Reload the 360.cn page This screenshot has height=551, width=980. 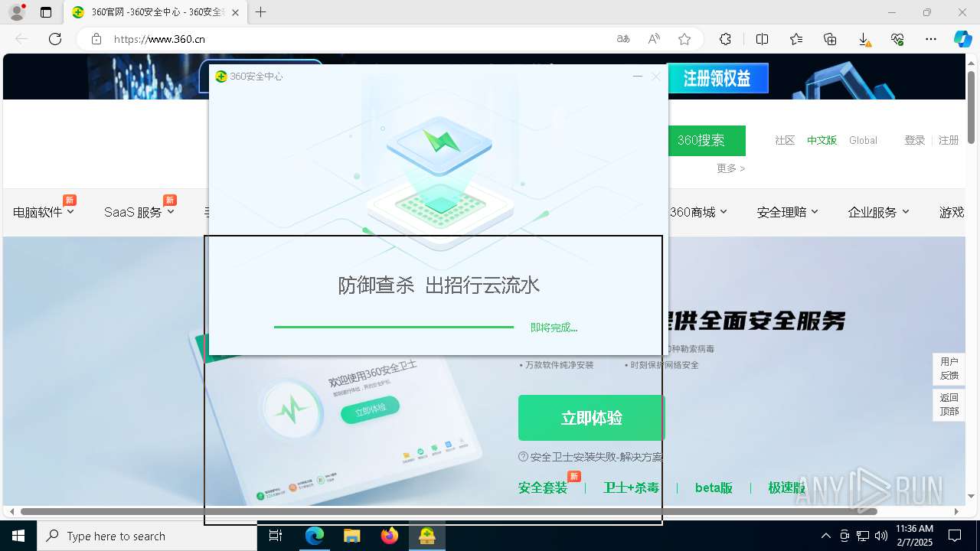(55, 39)
